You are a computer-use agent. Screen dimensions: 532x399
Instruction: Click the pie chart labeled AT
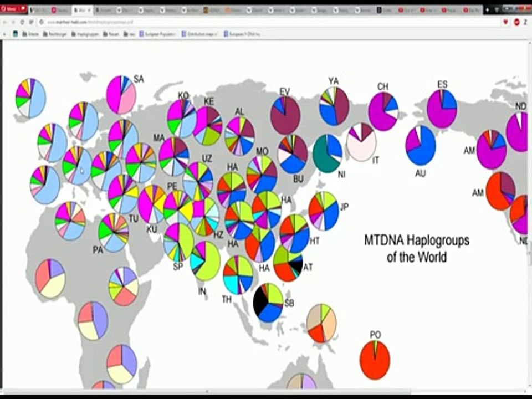pos(288,263)
